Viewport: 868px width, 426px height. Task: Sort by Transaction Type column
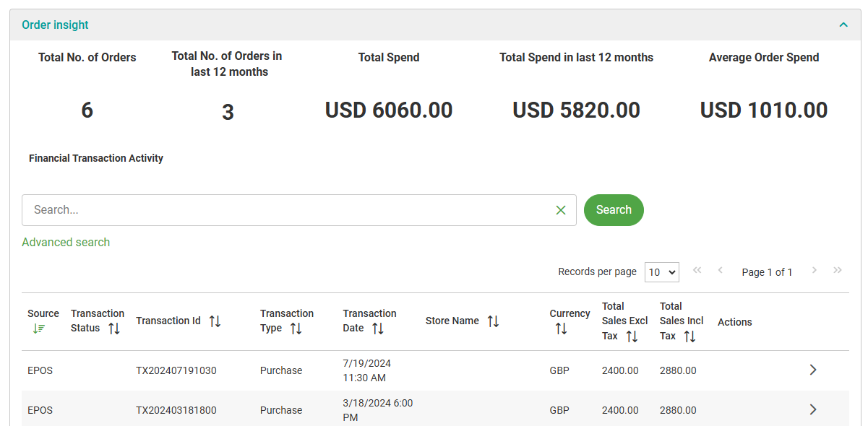point(296,329)
